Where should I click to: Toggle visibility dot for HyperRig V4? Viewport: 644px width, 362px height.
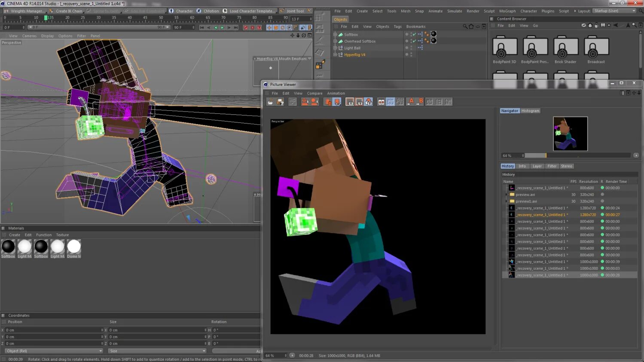(407, 54)
